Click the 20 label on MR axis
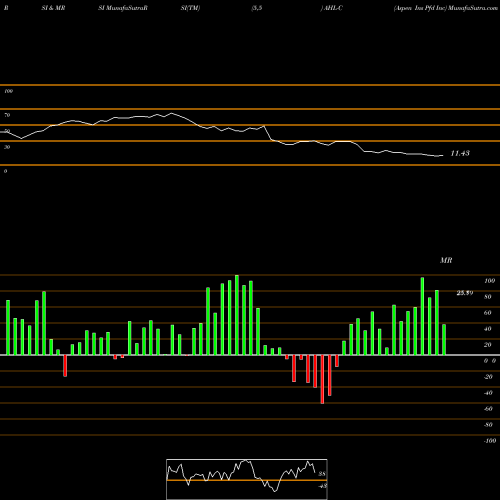This screenshot has height=500, width=500. [x=488, y=345]
